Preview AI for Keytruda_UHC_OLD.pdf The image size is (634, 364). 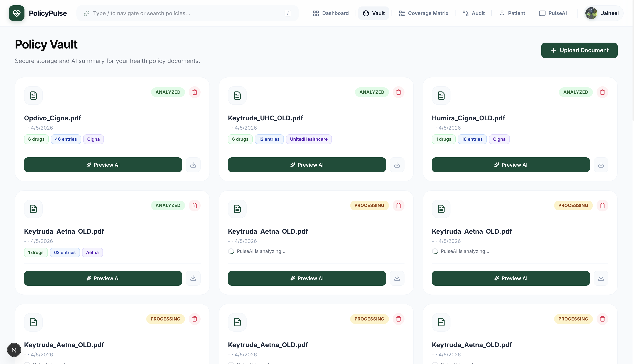(307, 165)
